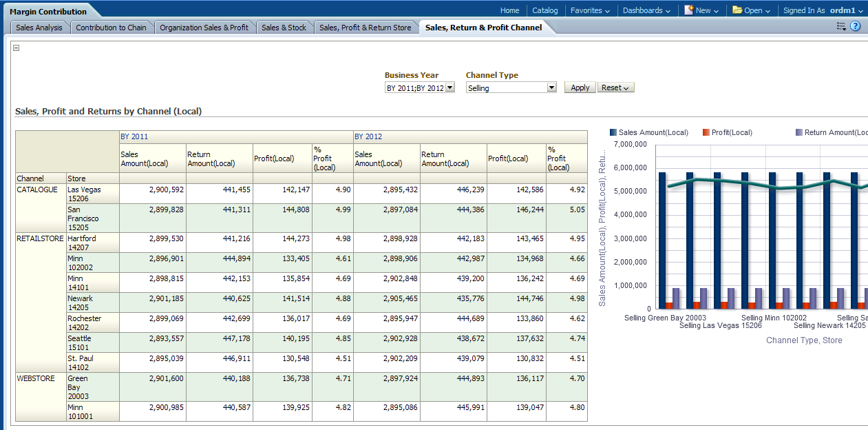Click the New document icon
The image size is (868, 430).
tap(688, 10)
